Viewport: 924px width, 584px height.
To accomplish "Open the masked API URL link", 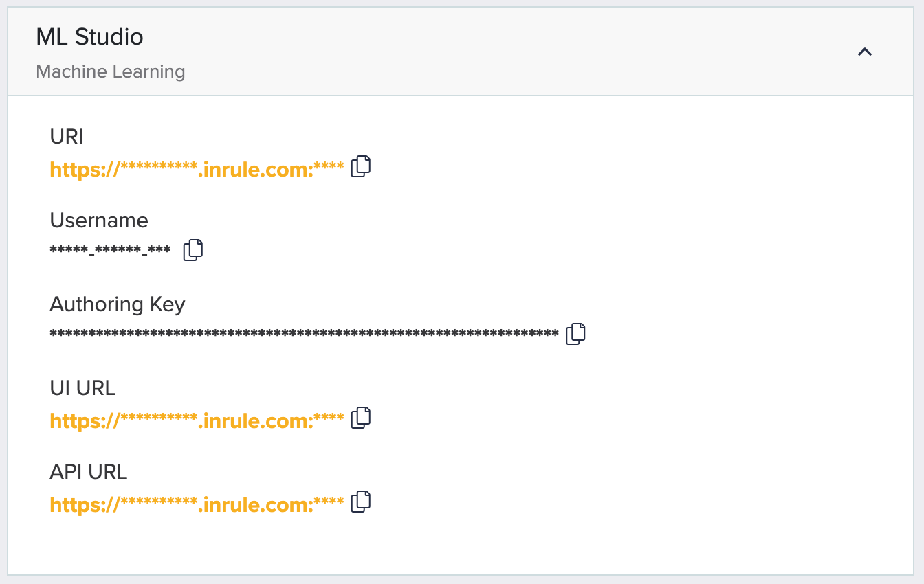I will 197,504.
